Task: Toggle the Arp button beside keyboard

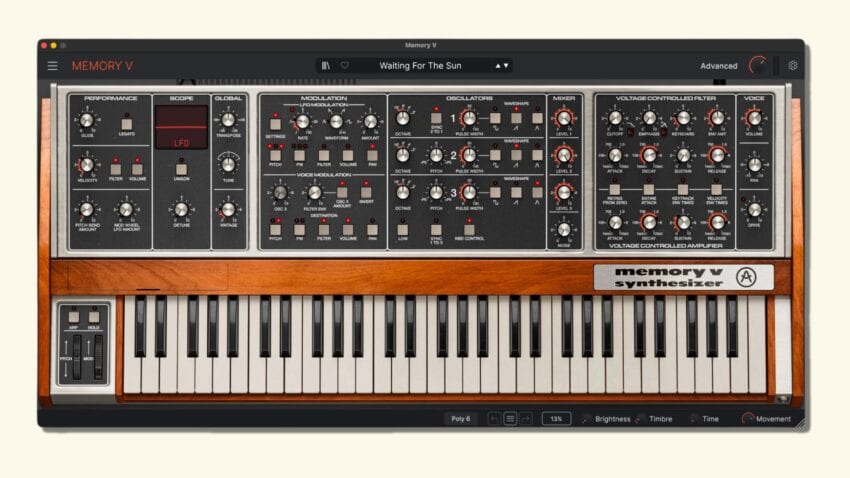Action: tap(73, 316)
